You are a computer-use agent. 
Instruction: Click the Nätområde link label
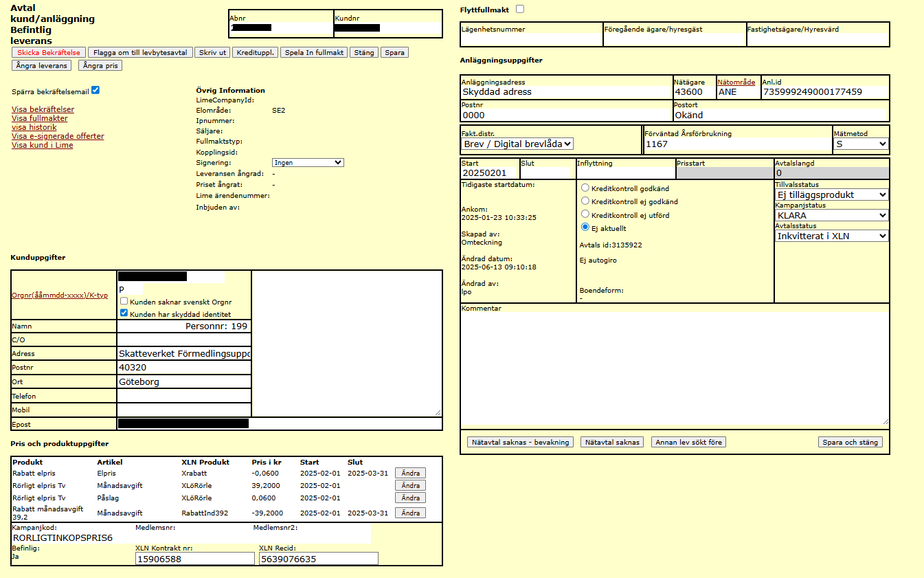(x=736, y=82)
